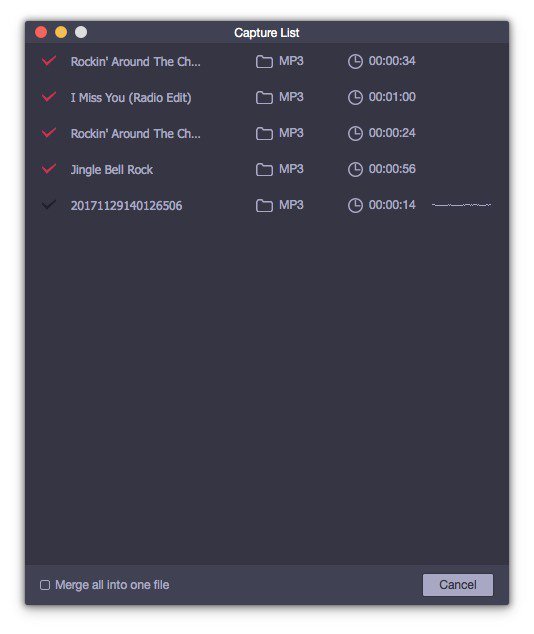
Task: Click the clock icon beside 00:00:24
Action: [x=355, y=133]
